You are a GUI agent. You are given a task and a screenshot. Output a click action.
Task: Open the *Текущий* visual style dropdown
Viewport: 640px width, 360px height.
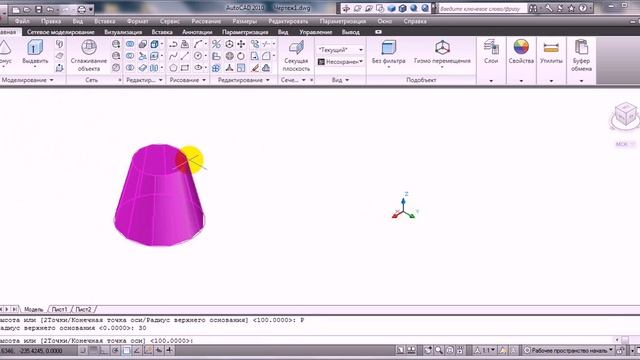point(340,49)
